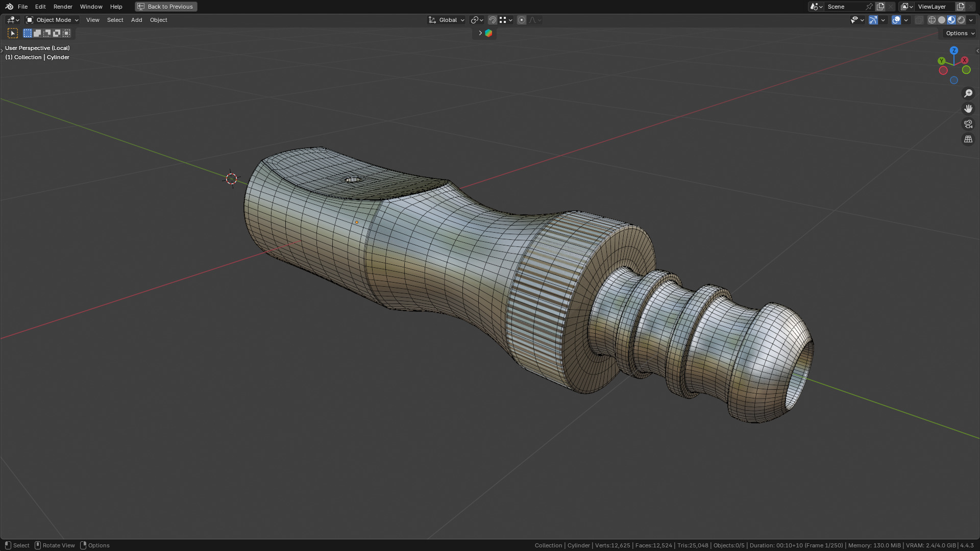Choose Intersect Existing Selection mode
This screenshot has height=551, width=980.
coord(66,33)
